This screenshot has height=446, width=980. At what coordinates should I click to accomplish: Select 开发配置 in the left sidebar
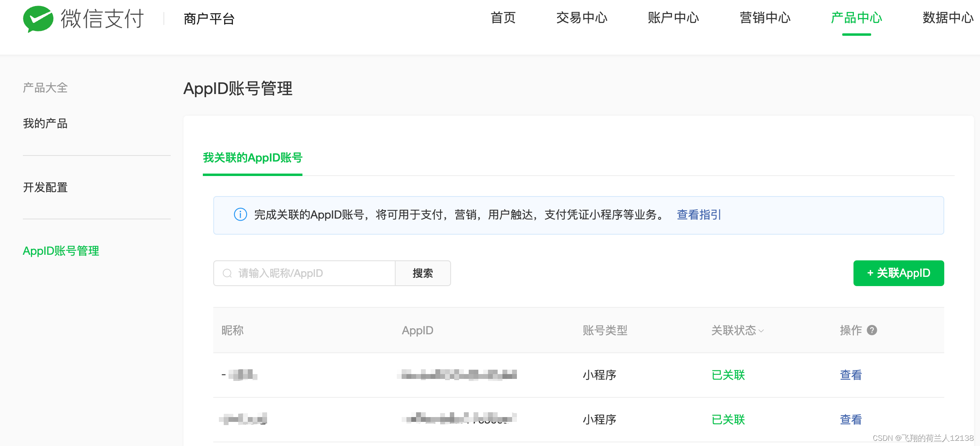pyautogui.click(x=45, y=188)
